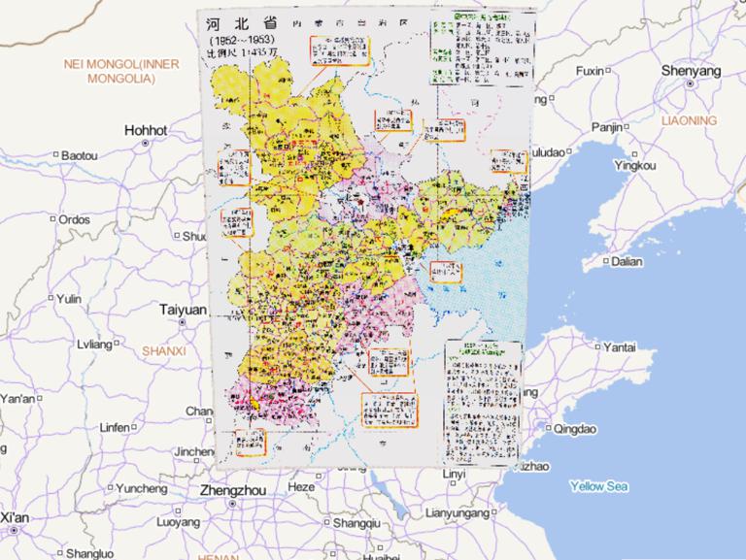The width and height of the screenshot is (746, 560).
Task: Select the SHANXI province label
Action: tap(163, 349)
